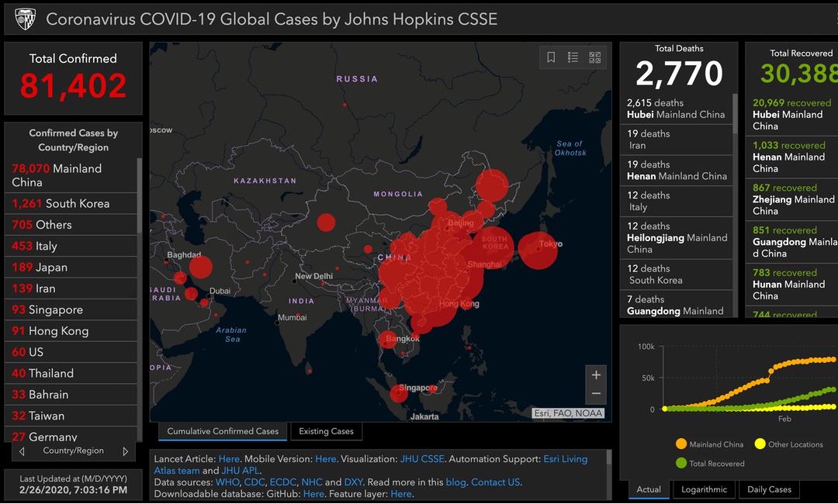Open the DXY data source link
Viewport: 838px width, 504px height.
(x=353, y=482)
